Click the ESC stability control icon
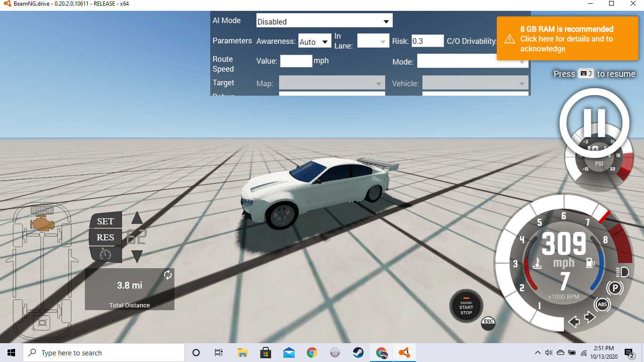Screen dimensions: 644x362 (488, 323)
